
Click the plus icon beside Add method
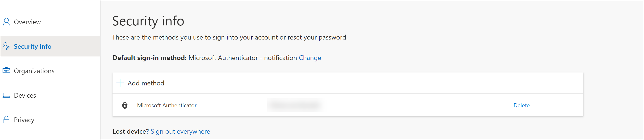pyautogui.click(x=120, y=83)
